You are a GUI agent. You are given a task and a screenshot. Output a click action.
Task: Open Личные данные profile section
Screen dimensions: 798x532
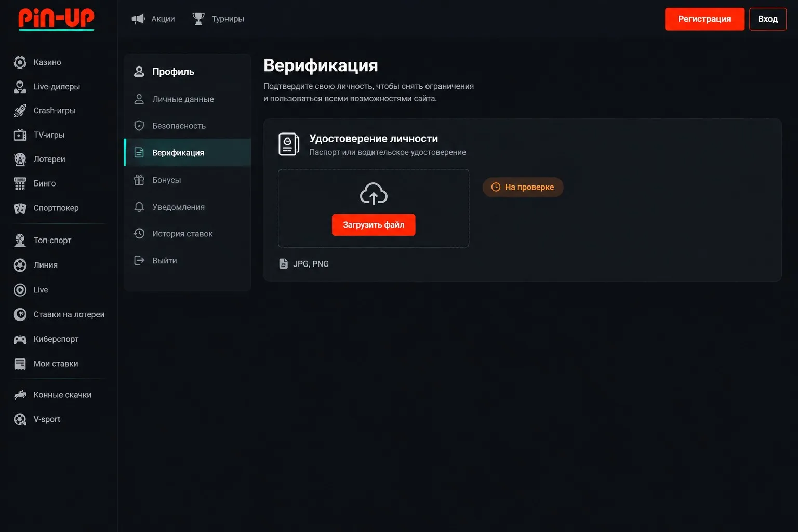pos(188,99)
